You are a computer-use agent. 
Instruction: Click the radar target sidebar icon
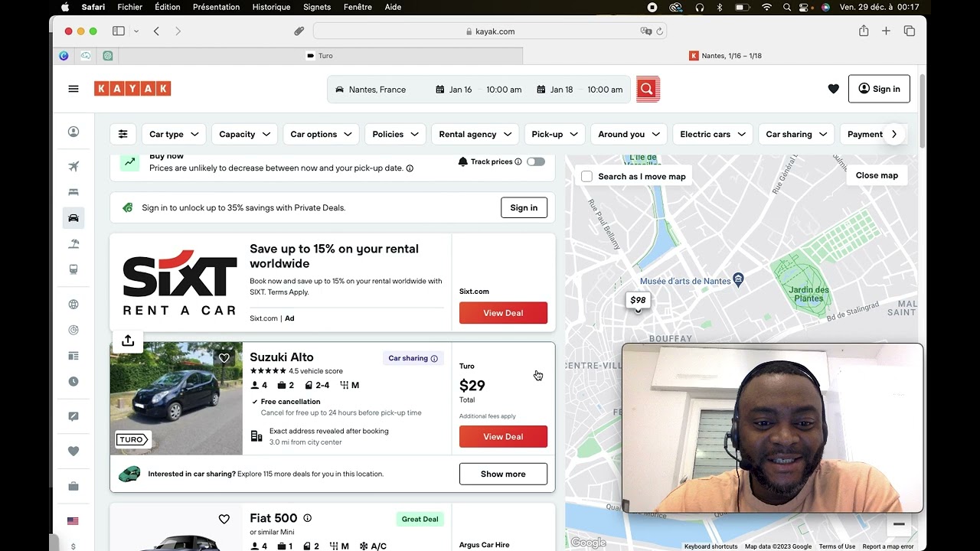[x=73, y=330]
